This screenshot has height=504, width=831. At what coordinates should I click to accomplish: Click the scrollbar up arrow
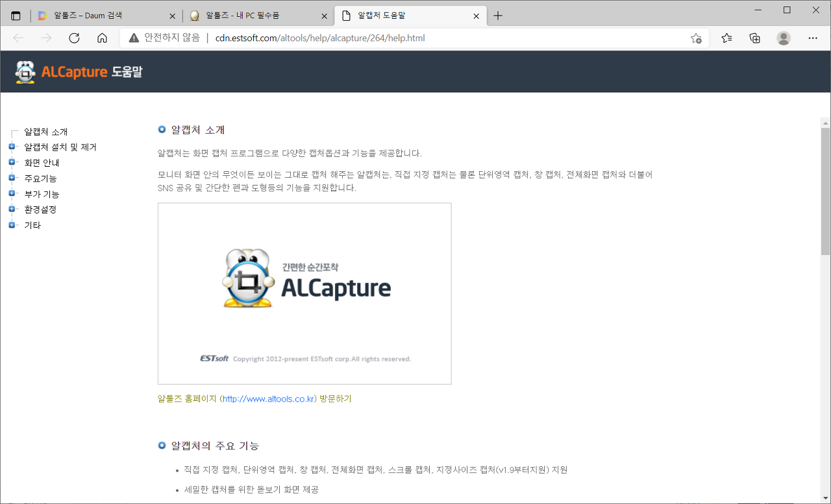coord(825,123)
